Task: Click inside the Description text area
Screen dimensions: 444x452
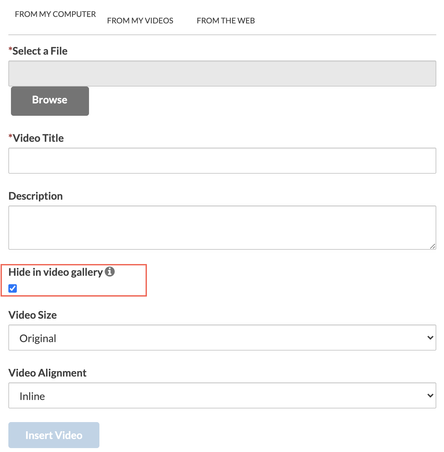Action: pyautogui.click(x=222, y=228)
